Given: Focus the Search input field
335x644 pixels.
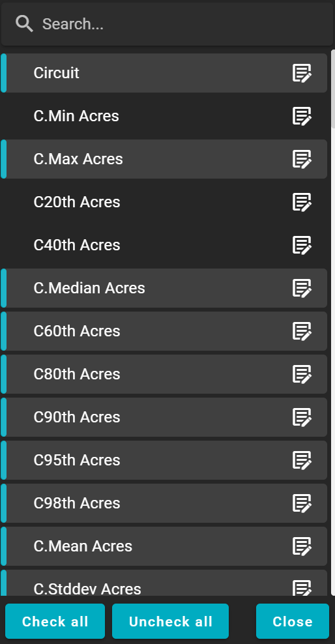Looking at the screenshot, I should point(167,24).
